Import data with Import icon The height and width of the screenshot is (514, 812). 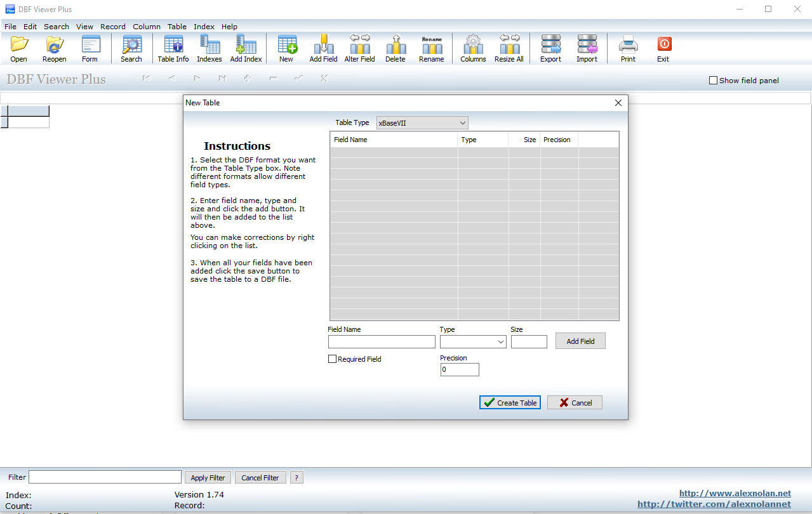[587, 48]
